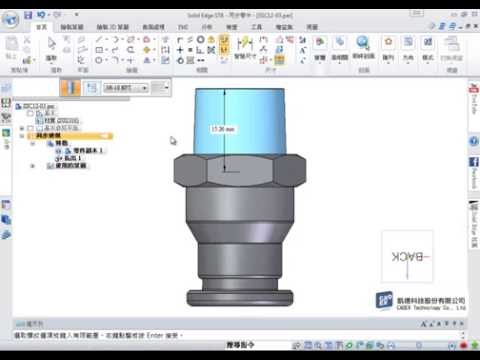Viewport: 480px width, 360px height.
Task: Switch to the 工具 ribbon tab
Action: pyautogui.click(x=256, y=27)
